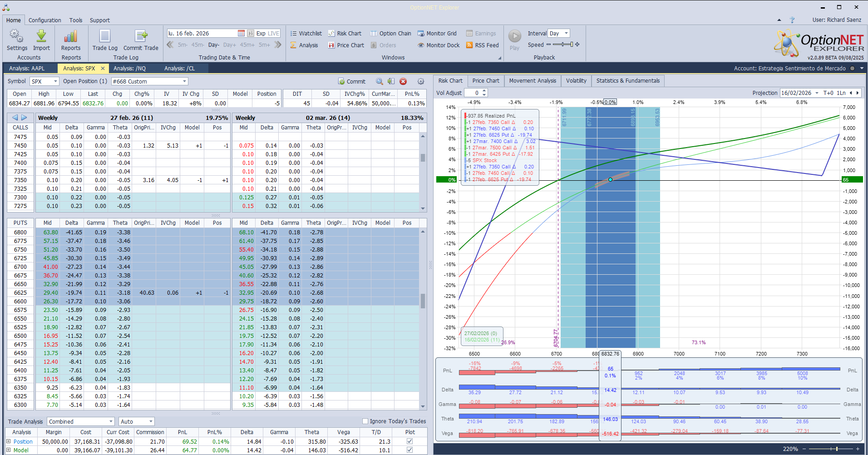Toggle Plot checkbox for Model row
This screenshot has height=455, width=868.
point(410,450)
